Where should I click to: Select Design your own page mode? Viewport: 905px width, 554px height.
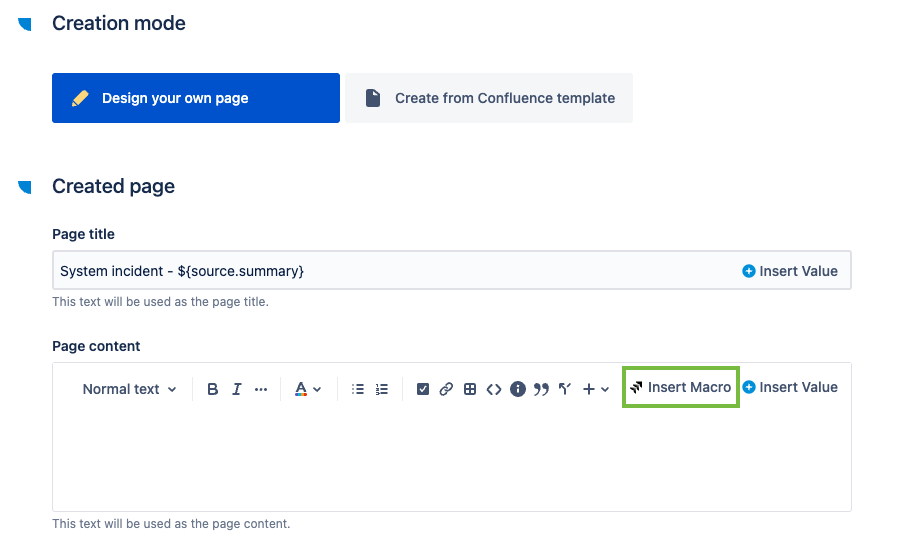click(x=196, y=98)
